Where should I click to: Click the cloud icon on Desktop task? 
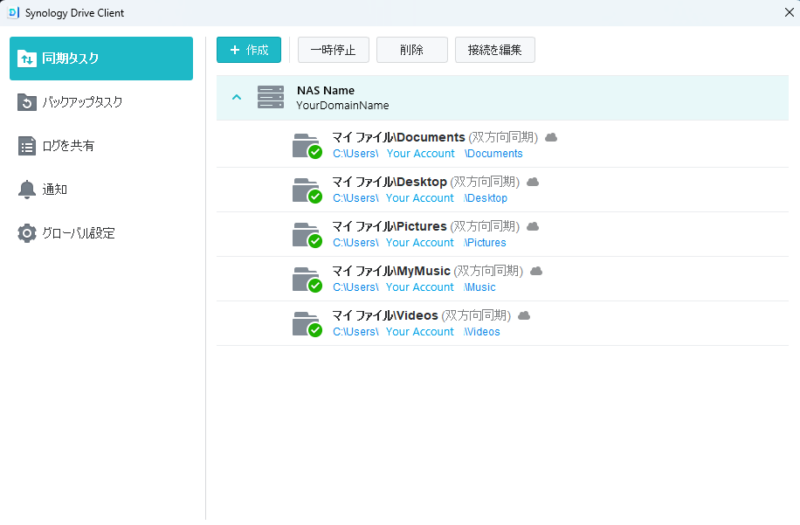coord(533,182)
